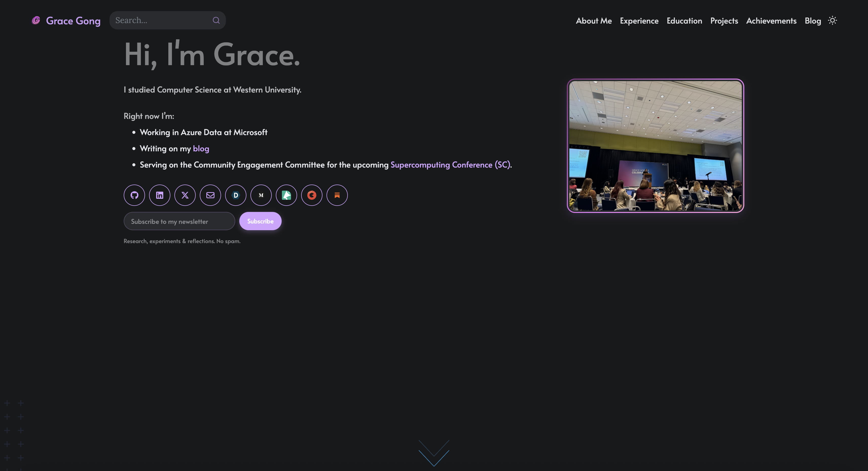Open Grace's GitHub profile icon
868x471 pixels.
click(x=134, y=195)
